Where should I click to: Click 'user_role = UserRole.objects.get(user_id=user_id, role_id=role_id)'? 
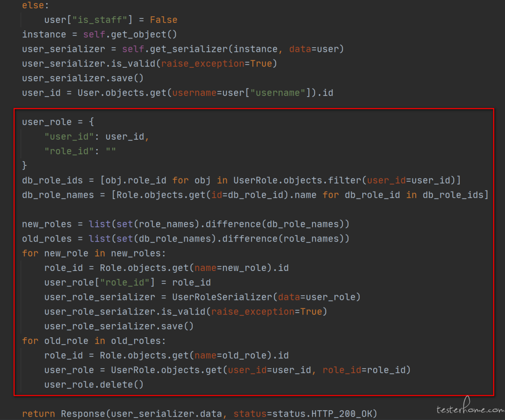click(x=227, y=370)
